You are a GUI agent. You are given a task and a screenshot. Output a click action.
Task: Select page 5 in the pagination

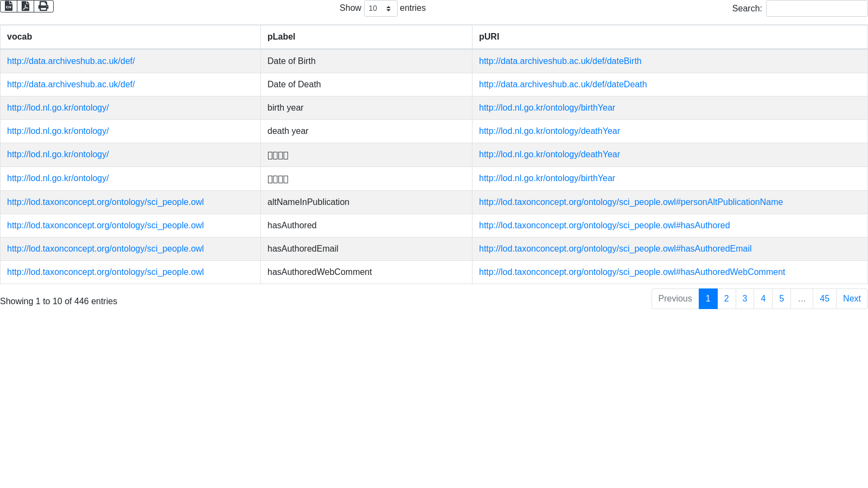(x=782, y=299)
